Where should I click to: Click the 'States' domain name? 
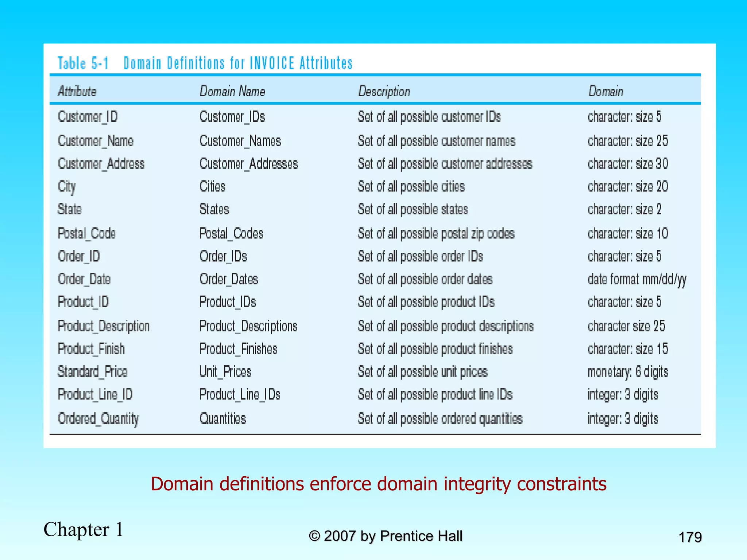(214, 209)
